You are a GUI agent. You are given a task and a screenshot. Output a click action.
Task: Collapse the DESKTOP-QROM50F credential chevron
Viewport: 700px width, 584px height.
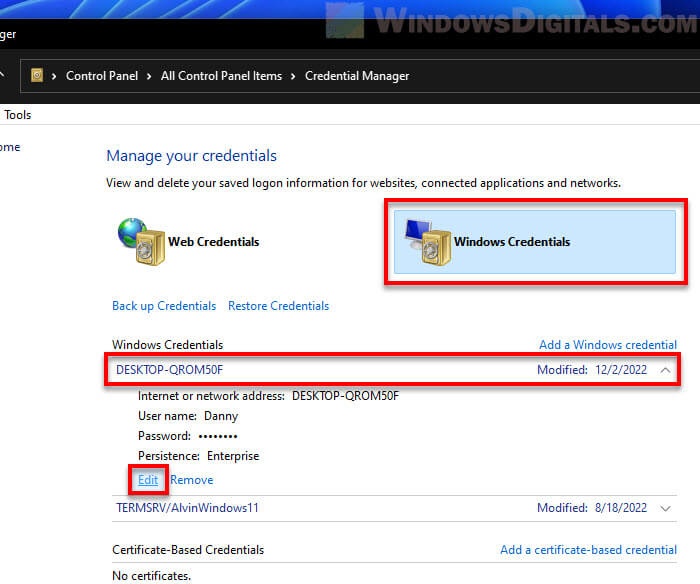(665, 370)
